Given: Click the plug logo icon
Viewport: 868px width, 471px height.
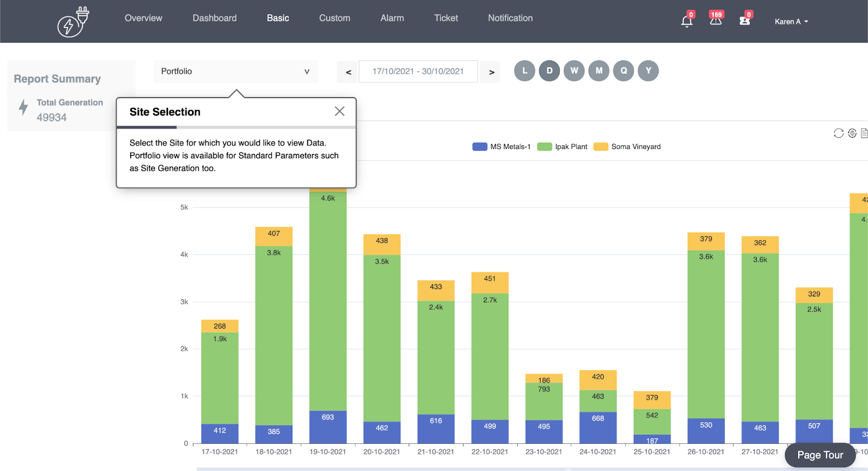Looking at the screenshot, I should (x=73, y=22).
